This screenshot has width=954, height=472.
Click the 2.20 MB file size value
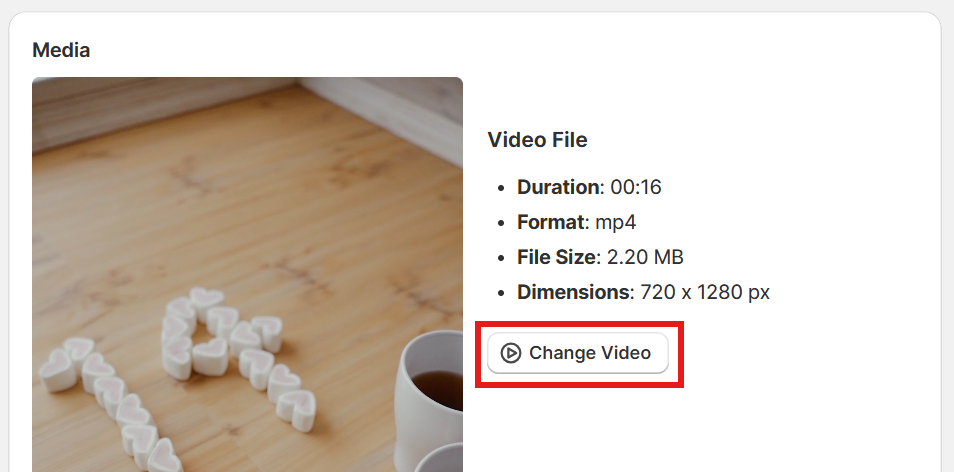click(x=645, y=257)
